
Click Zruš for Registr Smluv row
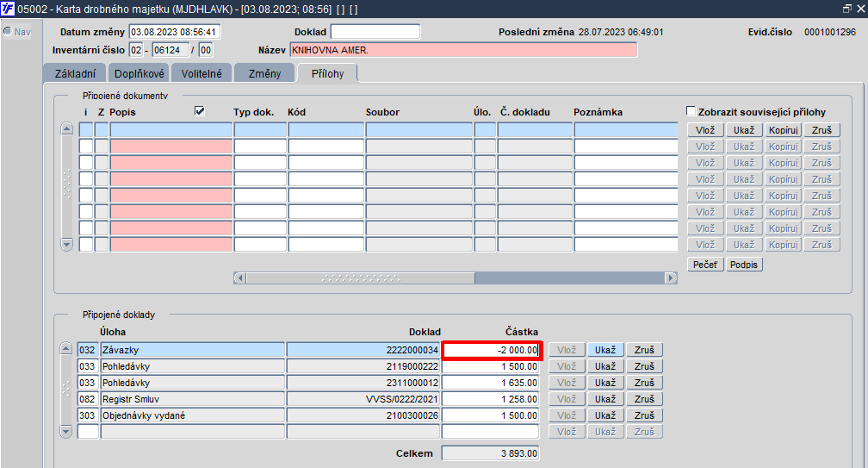tap(644, 399)
